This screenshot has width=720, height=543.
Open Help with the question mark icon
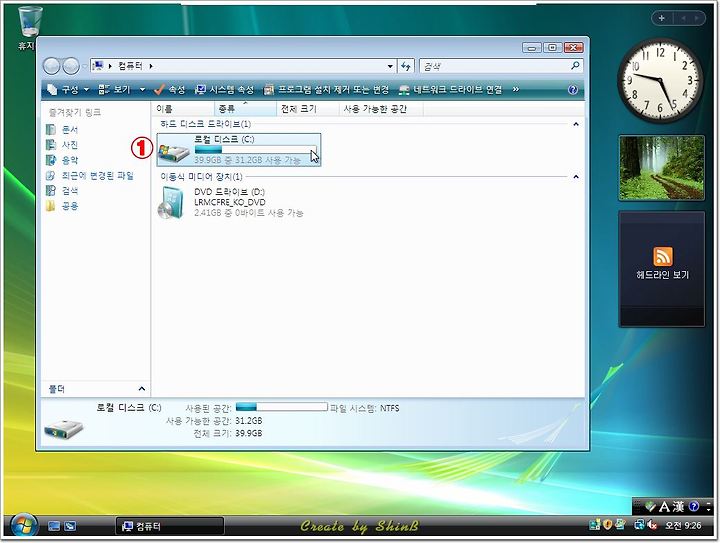coord(573,90)
